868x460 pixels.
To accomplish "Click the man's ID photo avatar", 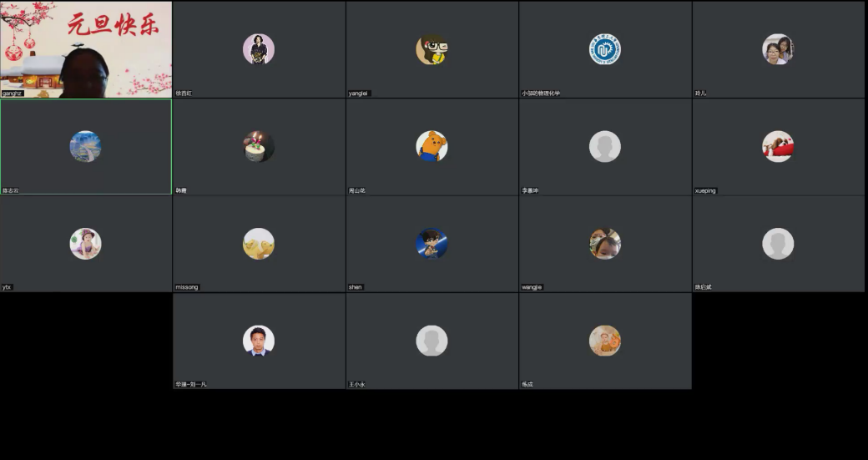I will click(x=259, y=341).
